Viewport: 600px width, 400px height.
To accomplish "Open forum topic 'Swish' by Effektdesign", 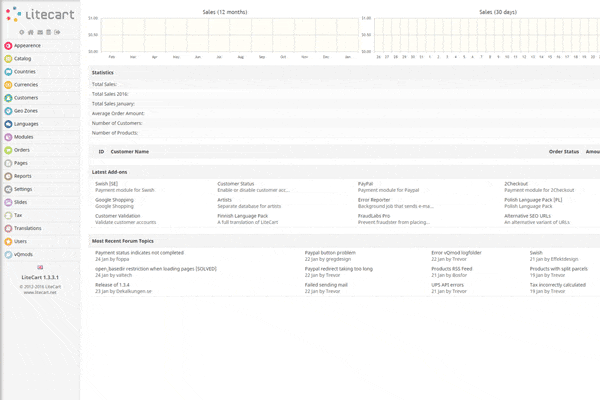I will click(x=536, y=253).
